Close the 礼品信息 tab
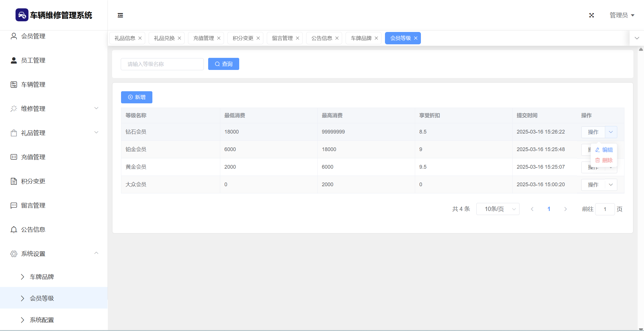This screenshot has width=644, height=331. (140, 38)
